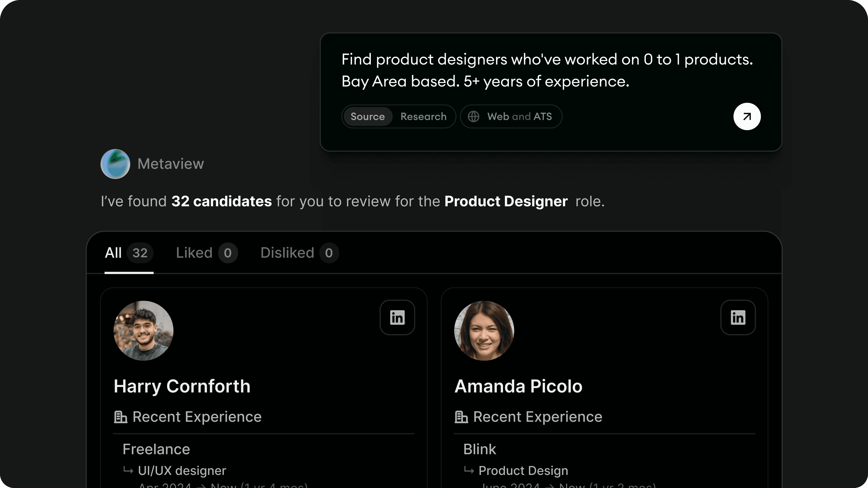Click the Metaview avatar orb
Screen dimensions: 868x488
point(115,164)
